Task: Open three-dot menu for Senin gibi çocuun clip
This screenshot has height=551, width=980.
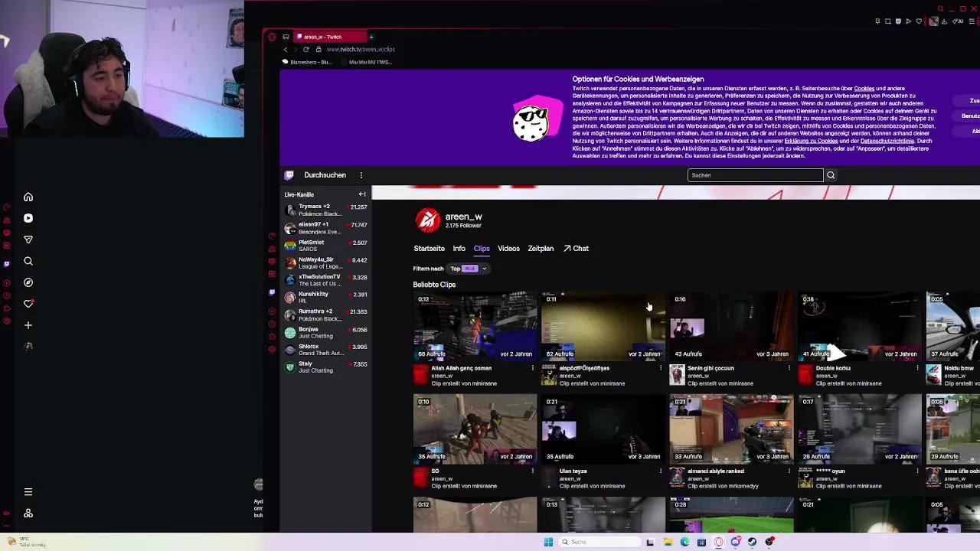Action: point(789,369)
